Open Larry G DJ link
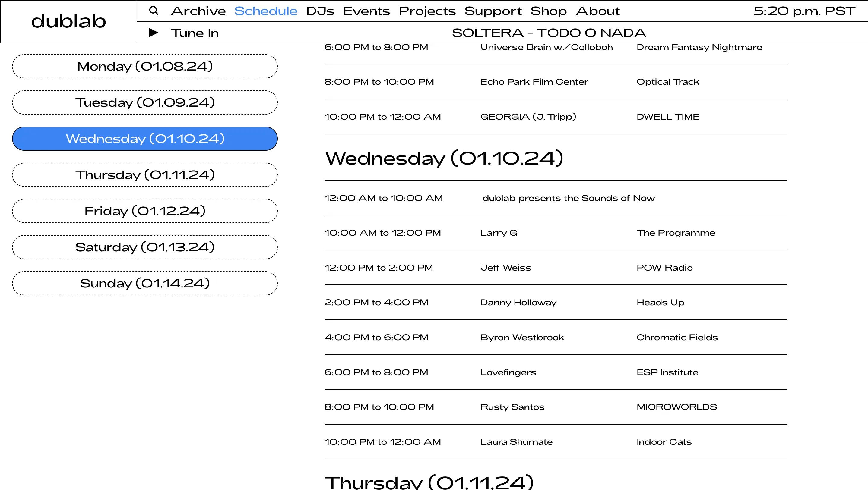The width and height of the screenshot is (868, 490). [499, 233]
